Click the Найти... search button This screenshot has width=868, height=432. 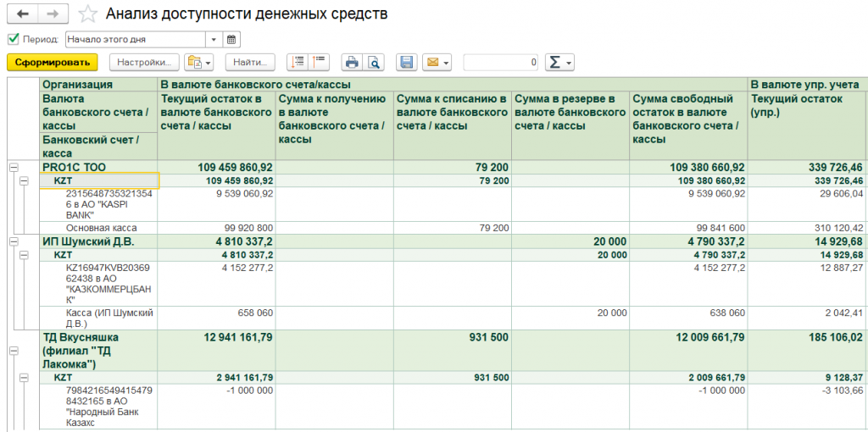250,62
